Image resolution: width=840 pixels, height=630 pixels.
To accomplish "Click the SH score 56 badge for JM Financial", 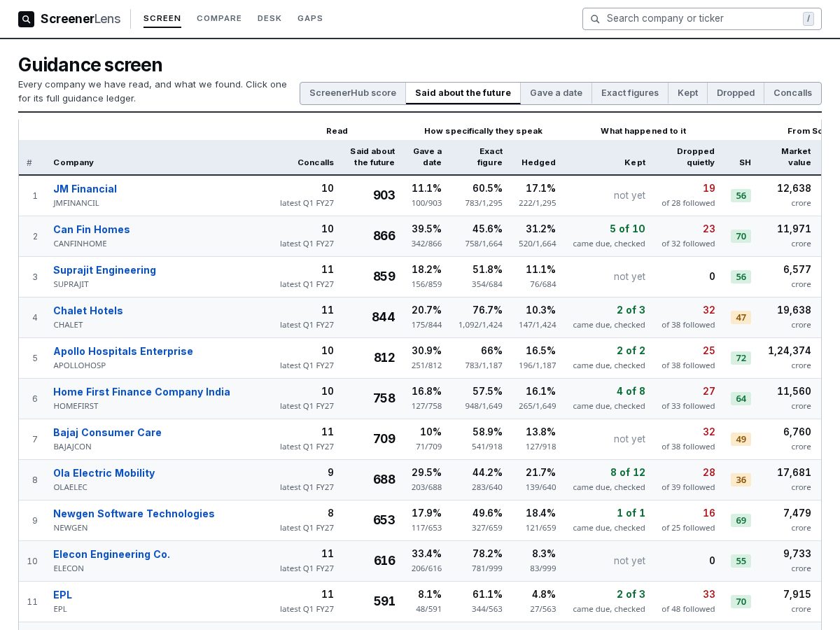I will (x=741, y=196).
